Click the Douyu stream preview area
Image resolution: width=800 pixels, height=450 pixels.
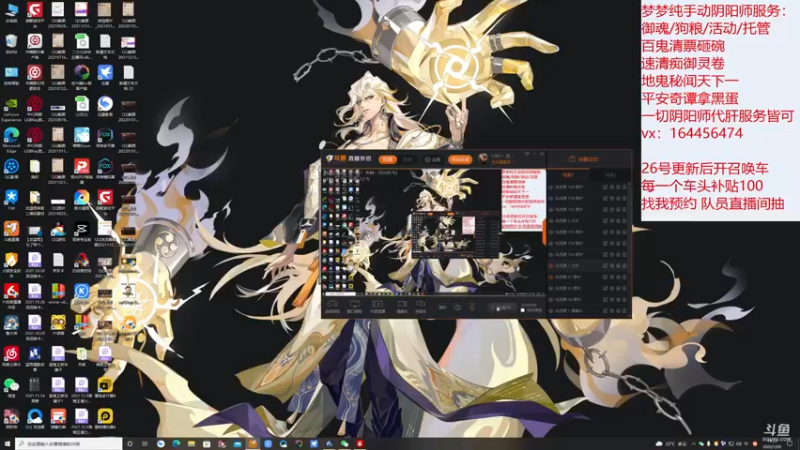pyautogui.click(x=434, y=232)
